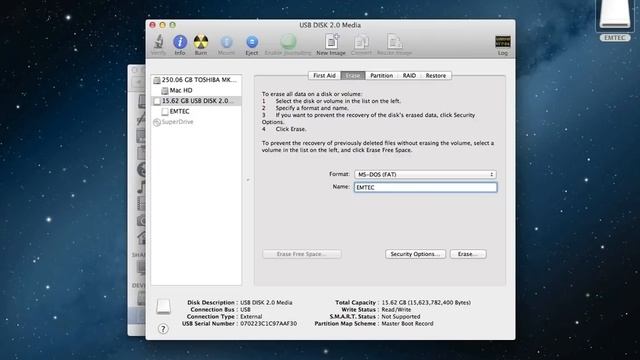This screenshot has height=360, width=640.
Task: Click the Total Capacity value text
Action: [x=426, y=302]
